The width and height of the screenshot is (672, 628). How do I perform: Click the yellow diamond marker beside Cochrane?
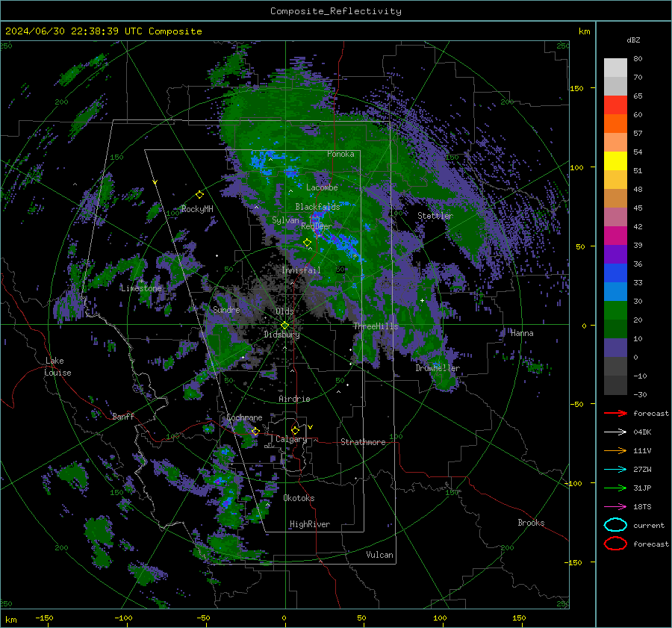click(255, 432)
